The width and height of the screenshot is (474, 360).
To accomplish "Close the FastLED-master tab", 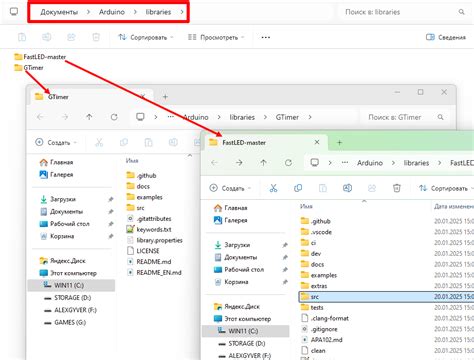I will tap(317, 142).
